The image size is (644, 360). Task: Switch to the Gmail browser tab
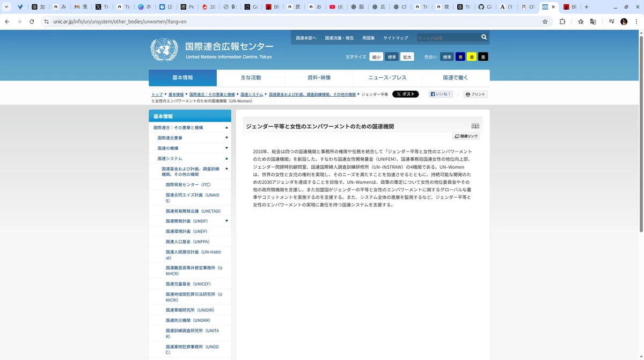click(x=80, y=7)
